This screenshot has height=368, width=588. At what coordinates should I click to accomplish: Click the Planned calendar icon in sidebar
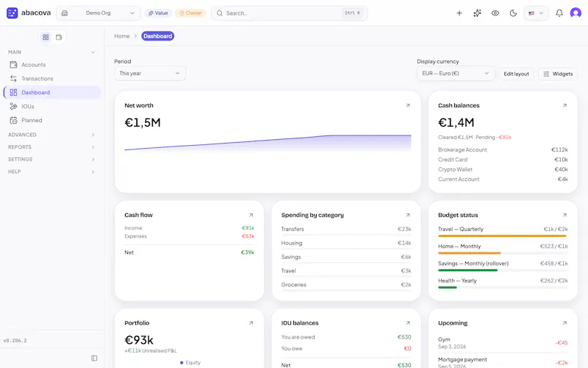[x=13, y=120]
